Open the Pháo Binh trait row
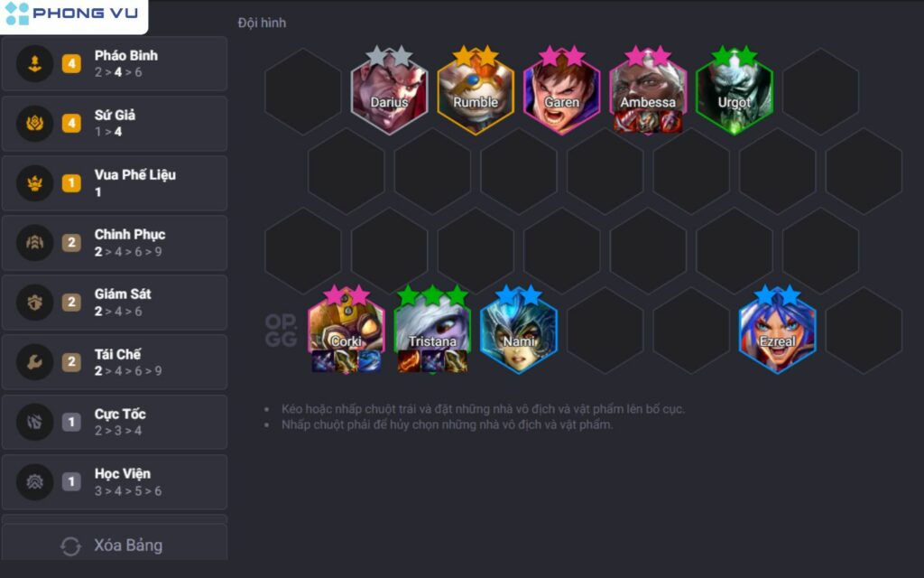 (x=115, y=64)
